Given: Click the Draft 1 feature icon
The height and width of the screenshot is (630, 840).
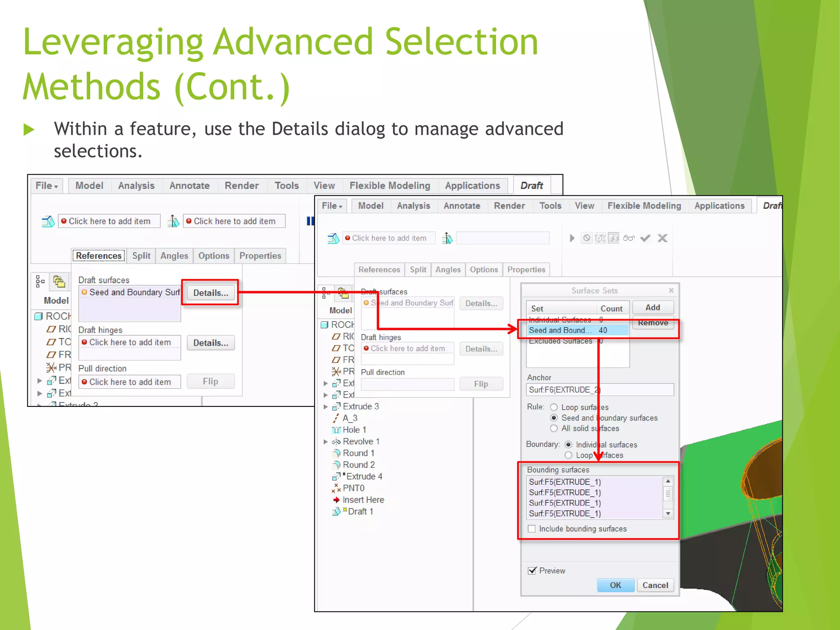Looking at the screenshot, I should tap(336, 511).
